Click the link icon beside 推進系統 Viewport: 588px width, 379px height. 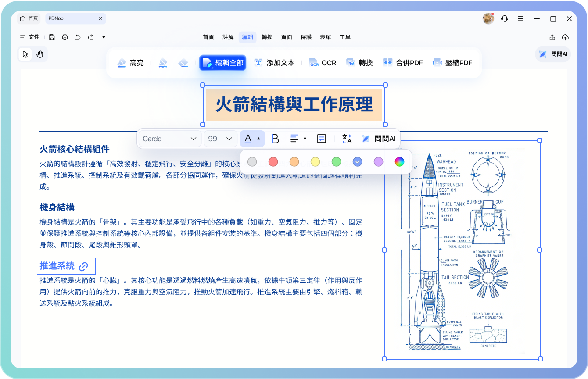click(x=83, y=266)
